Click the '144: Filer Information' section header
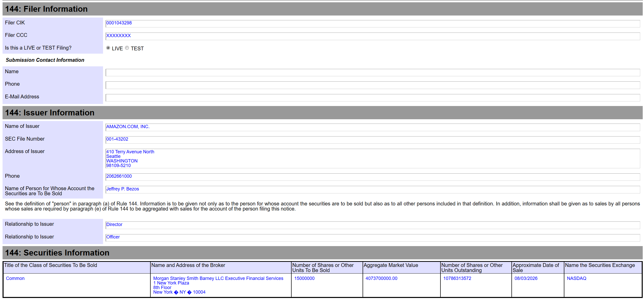644x300 pixels. click(x=322, y=9)
